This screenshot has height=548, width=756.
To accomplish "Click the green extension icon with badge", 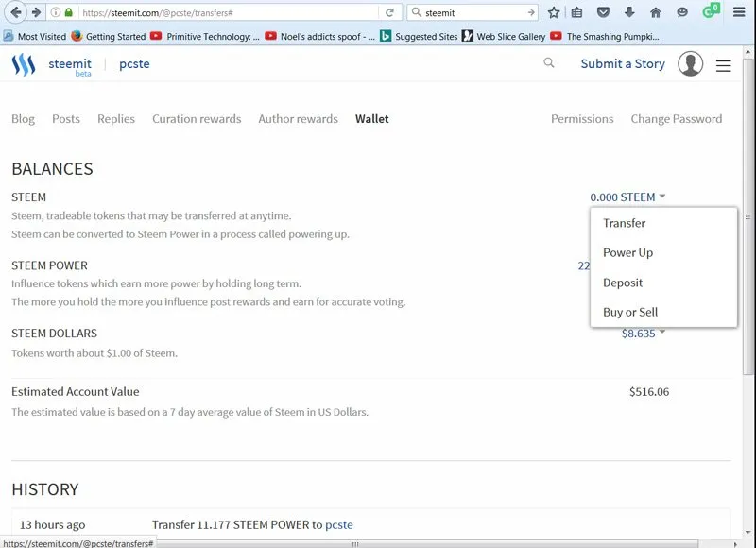I will (711, 10).
